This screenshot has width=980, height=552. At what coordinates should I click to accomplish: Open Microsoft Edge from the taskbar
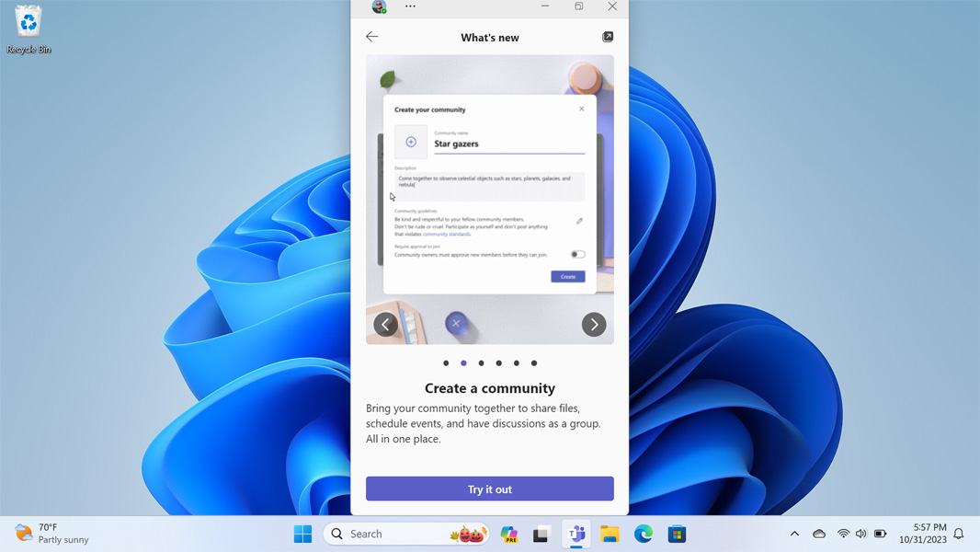tap(644, 534)
